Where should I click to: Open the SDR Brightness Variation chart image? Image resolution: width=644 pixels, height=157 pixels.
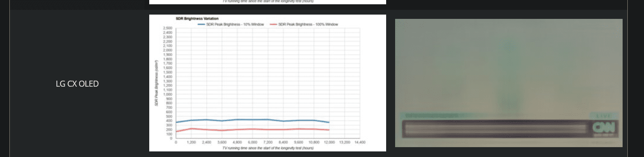point(267,83)
